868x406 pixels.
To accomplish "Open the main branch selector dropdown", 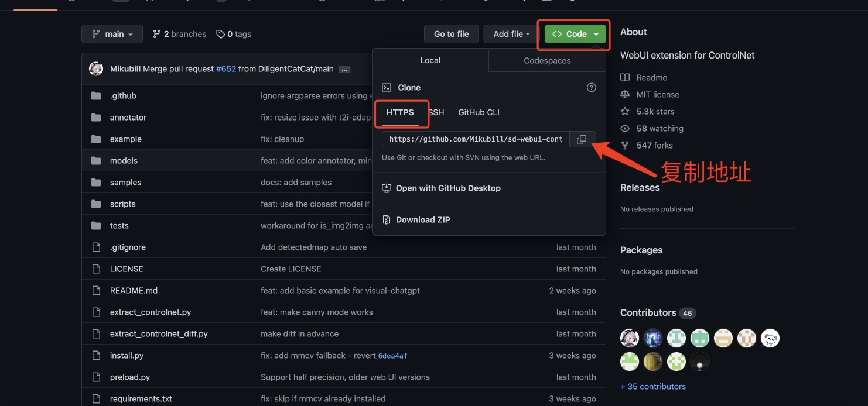I will [112, 34].
